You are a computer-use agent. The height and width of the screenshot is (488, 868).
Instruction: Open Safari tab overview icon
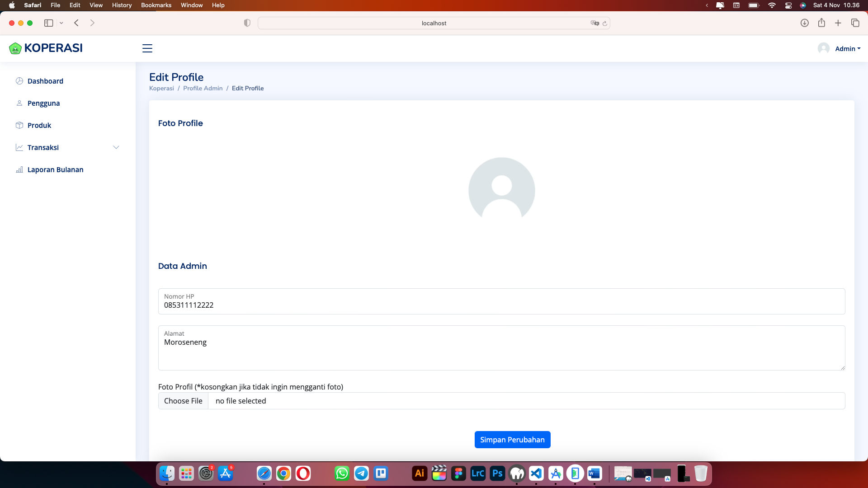855,23
